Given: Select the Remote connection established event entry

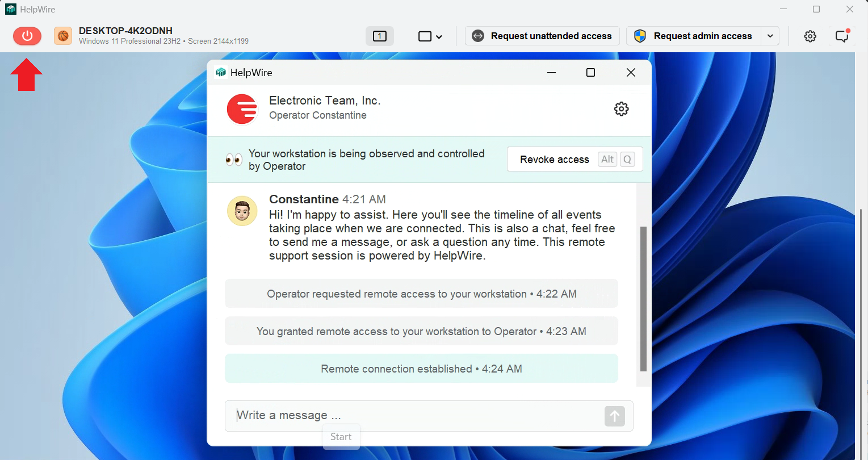Looking at the screenshot, I should [x=421, y=368].
